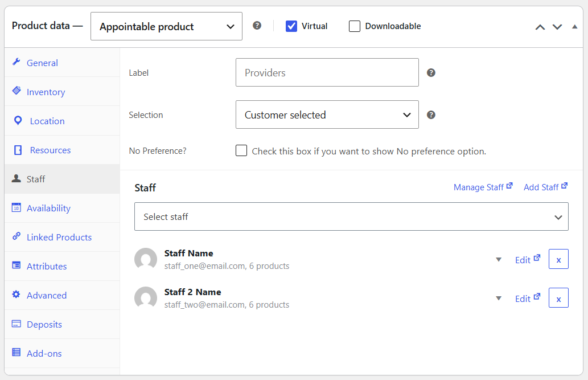Image resolution: width=588 pixels, height=380 pixels.
Task: Move Product data panel up
Action: click(540, 27)
